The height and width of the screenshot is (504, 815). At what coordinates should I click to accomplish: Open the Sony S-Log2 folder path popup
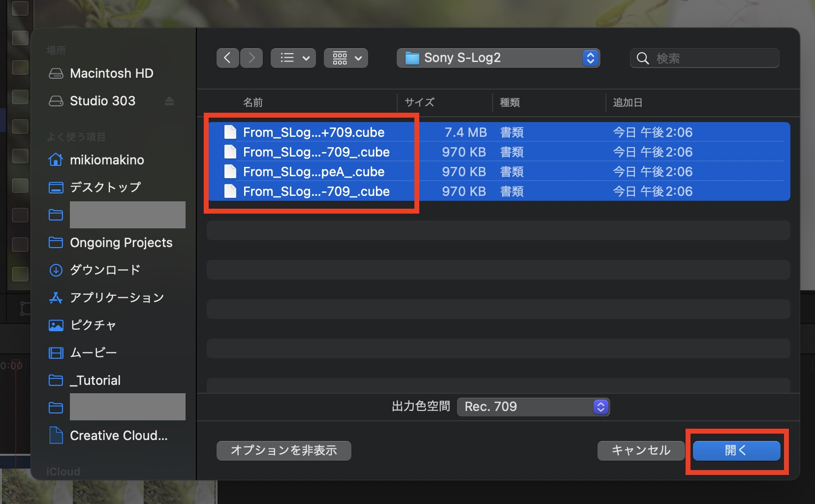click(498, 58)
